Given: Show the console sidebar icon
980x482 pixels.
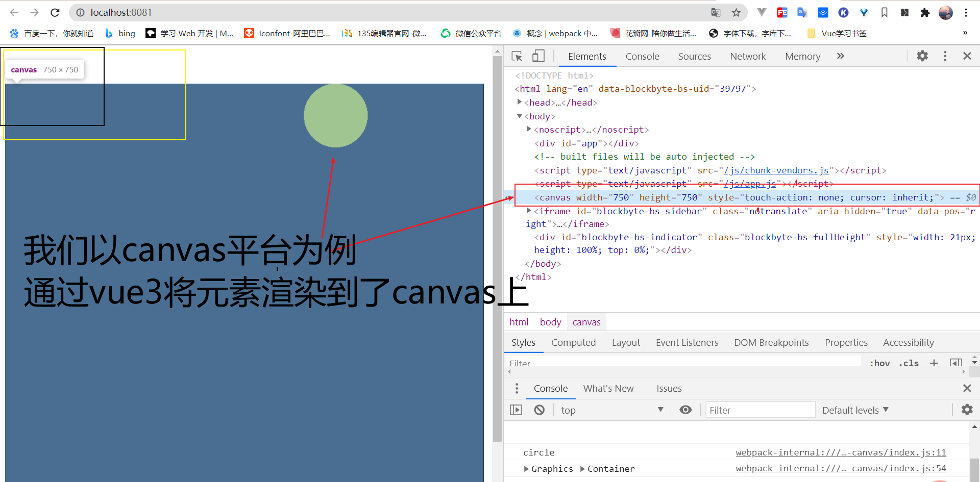Looking at the screenshot, I should pos(516,410).
